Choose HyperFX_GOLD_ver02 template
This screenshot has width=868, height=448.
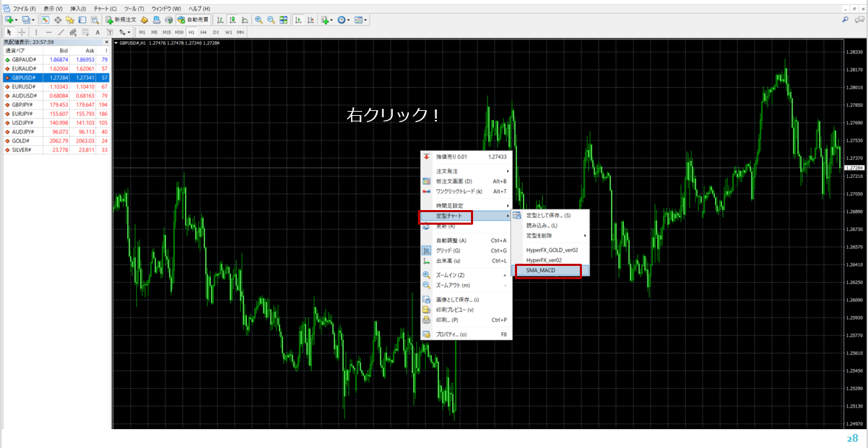(x=552, y=250)
